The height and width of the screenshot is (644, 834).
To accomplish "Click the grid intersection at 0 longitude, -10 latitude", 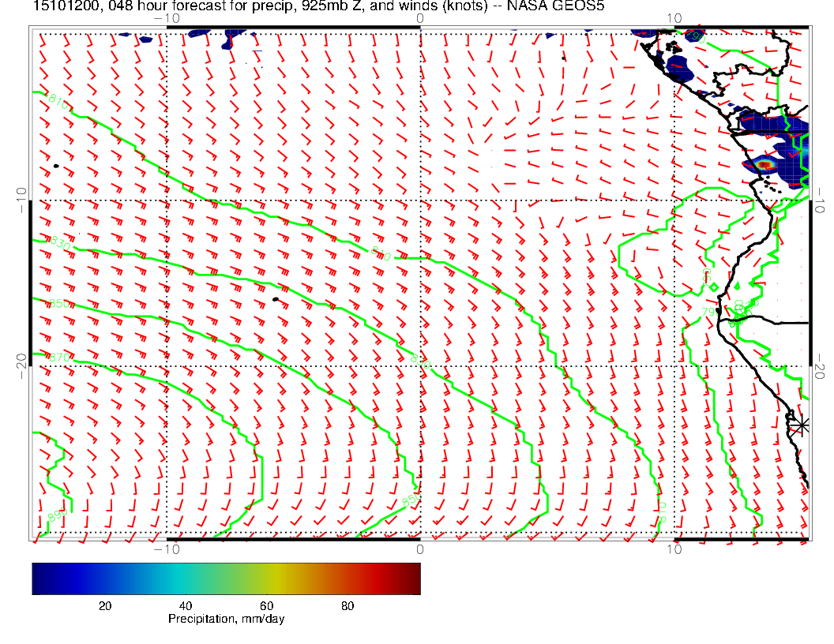I will click(419, 200).
